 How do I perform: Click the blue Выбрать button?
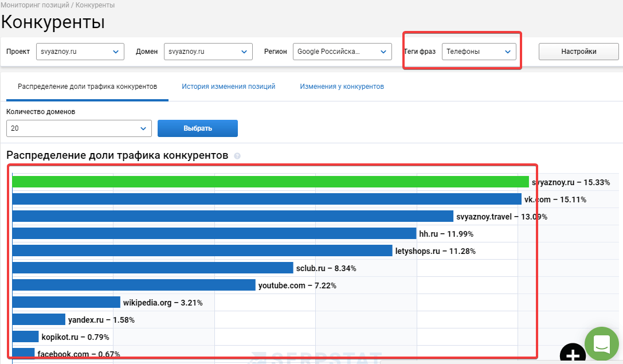[198, 128]
